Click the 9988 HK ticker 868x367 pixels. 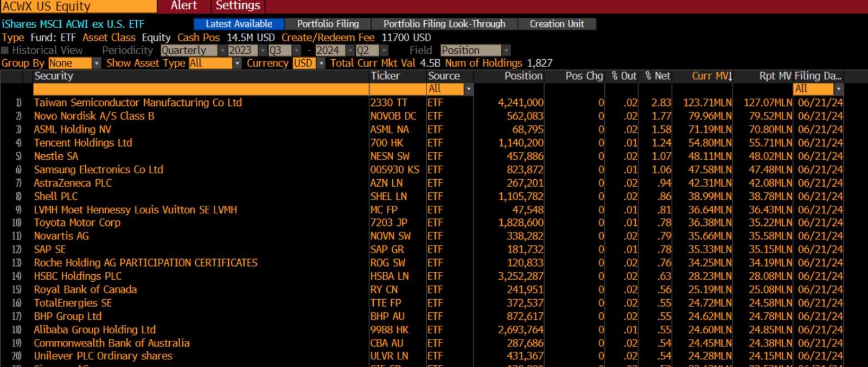coord(390,330)
